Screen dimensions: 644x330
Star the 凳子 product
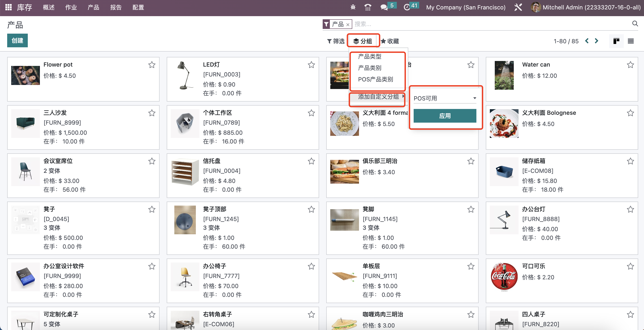click(x=152, y=209)
